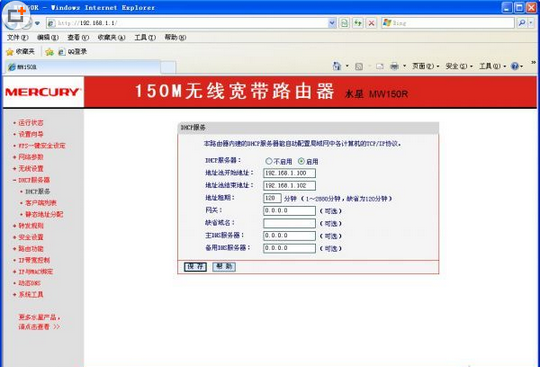Open 运行状态 in the sidebar

[x=31, y=123]
